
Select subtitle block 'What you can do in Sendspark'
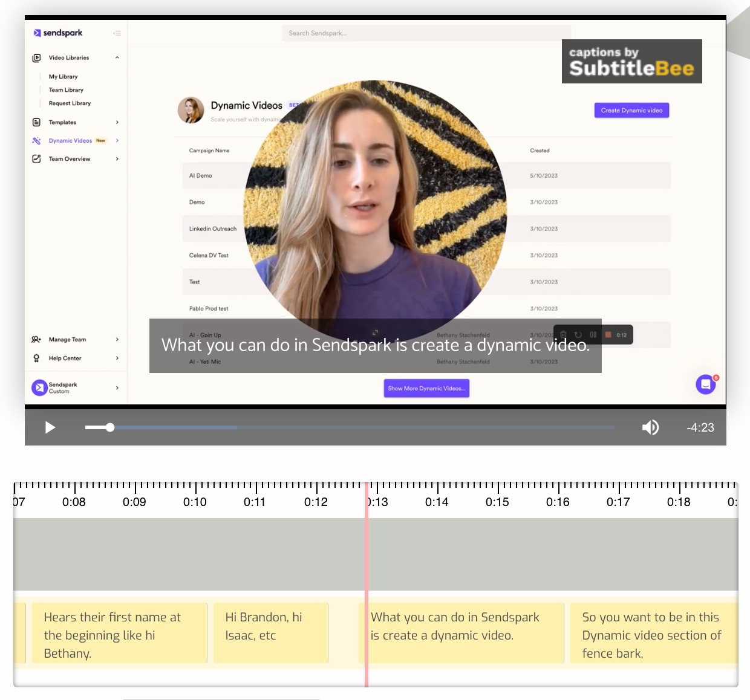point(461,633)
